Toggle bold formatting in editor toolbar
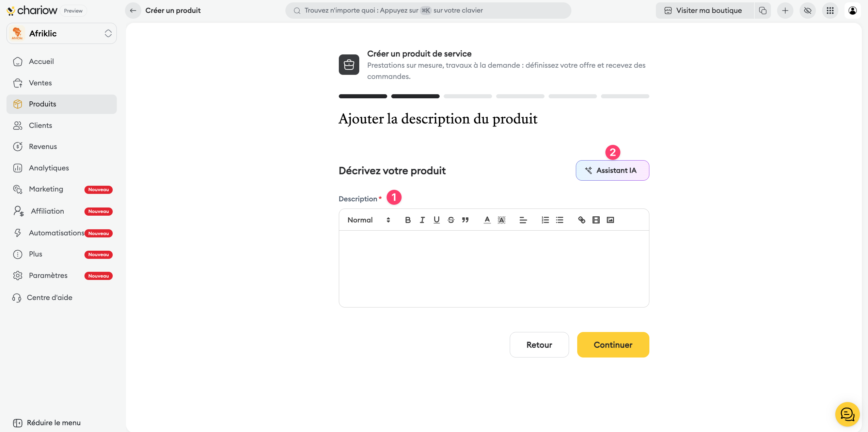Image resolution: width=868 pixels, height=432 pixels. tap(408, 220)
